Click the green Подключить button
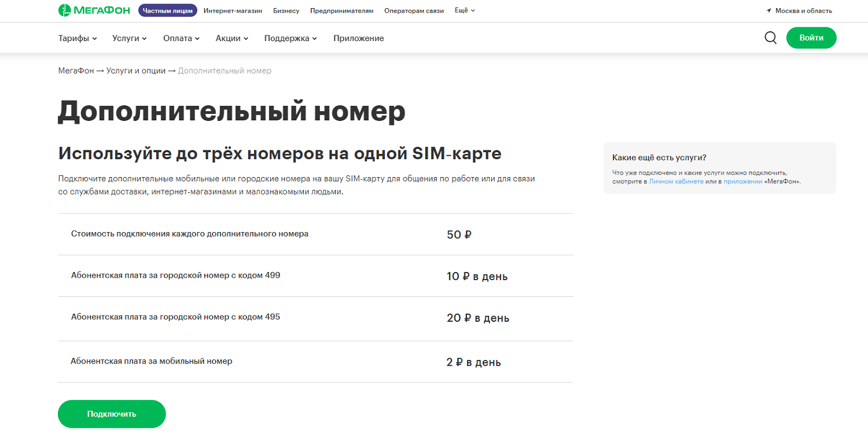 (x=112, y=414)
